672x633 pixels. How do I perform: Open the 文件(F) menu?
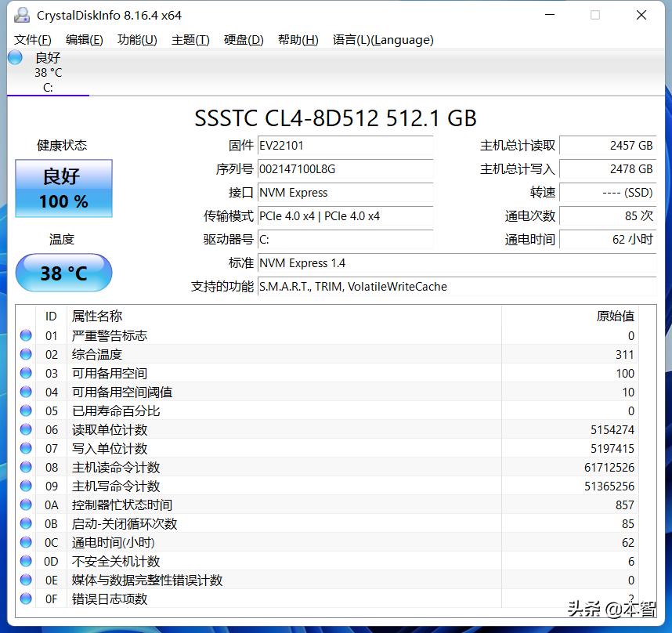(32, 40)
